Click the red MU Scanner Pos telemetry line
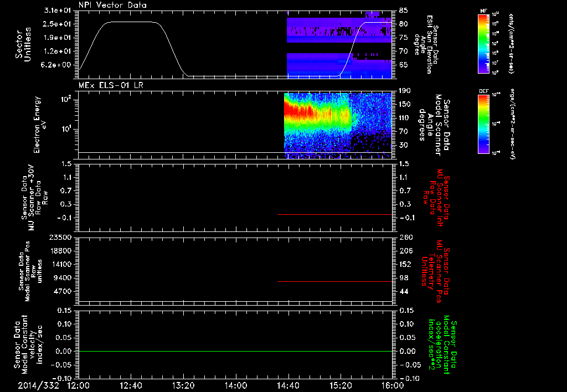 pos(335,281)
